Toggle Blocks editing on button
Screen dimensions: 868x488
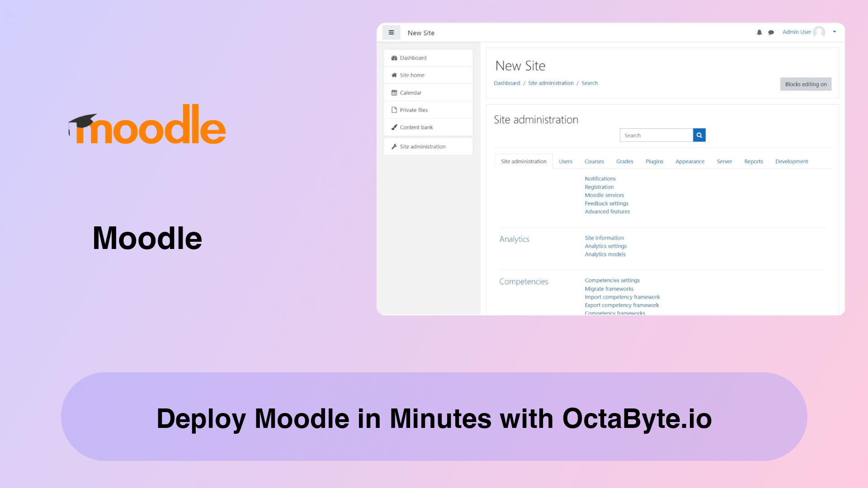806,84
